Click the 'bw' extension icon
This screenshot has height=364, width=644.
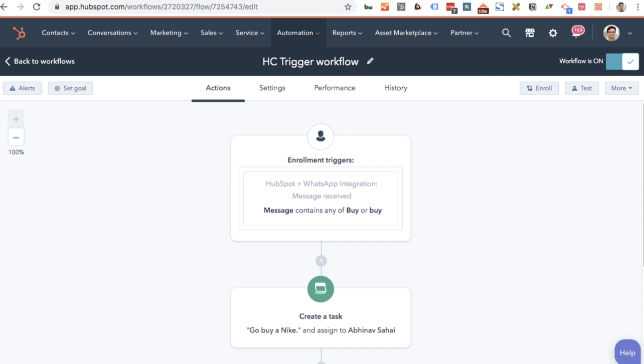click(x=368, y=7)
